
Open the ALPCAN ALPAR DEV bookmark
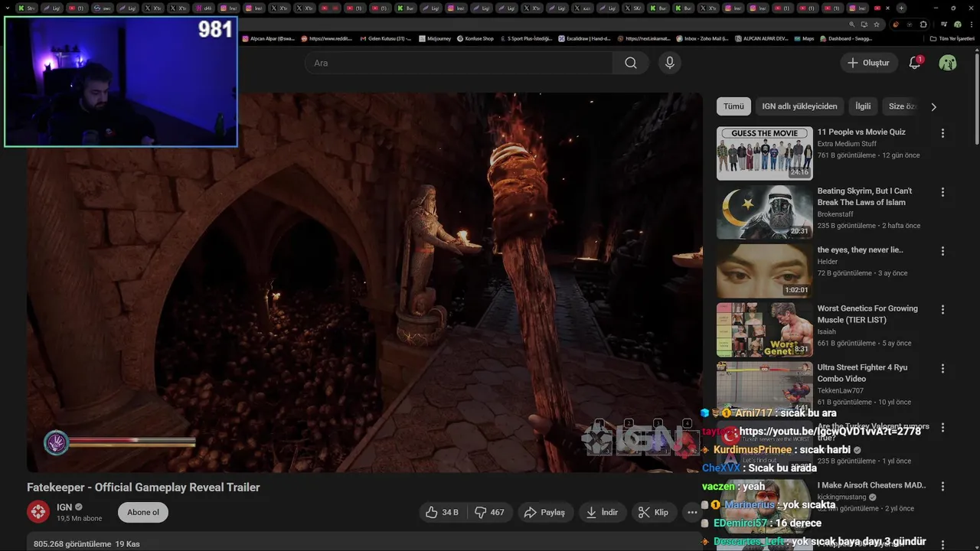761,38
